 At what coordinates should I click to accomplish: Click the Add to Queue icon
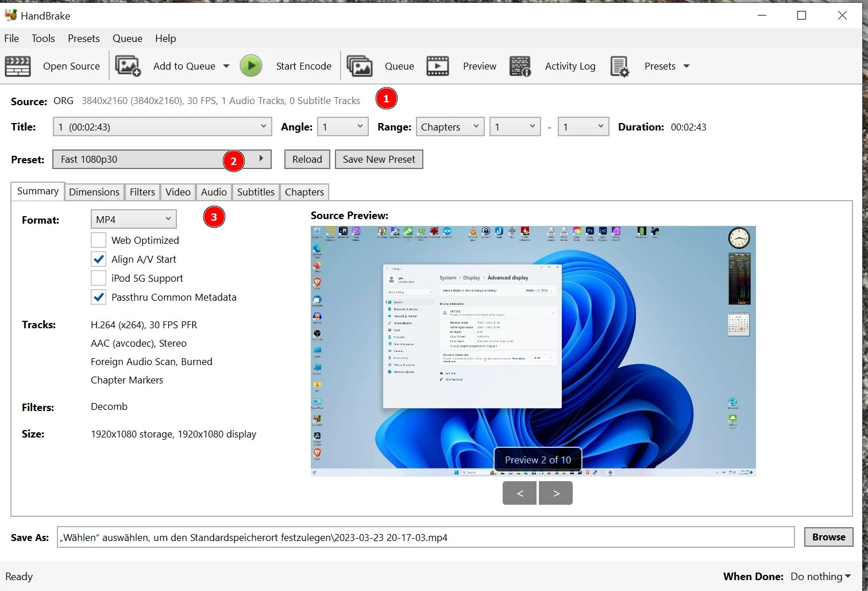[128, 66]
